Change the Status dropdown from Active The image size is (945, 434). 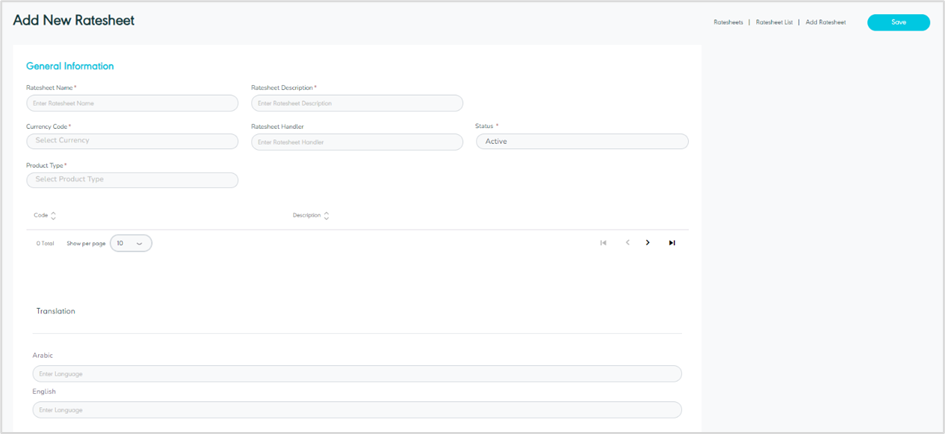582,142
